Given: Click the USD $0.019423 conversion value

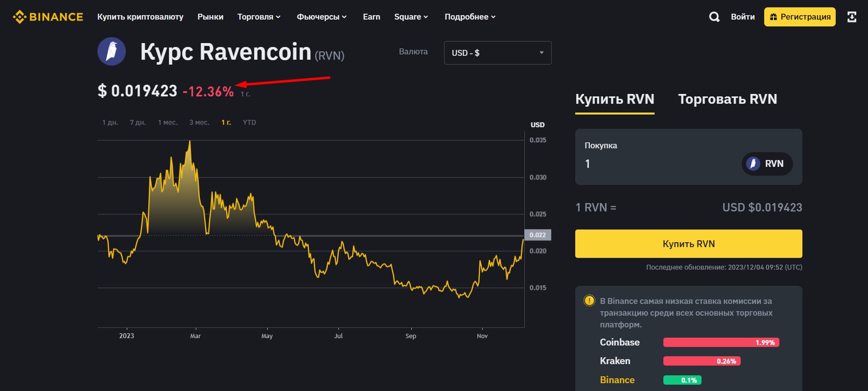Looking at the screenshot, I should click(762, 207).
